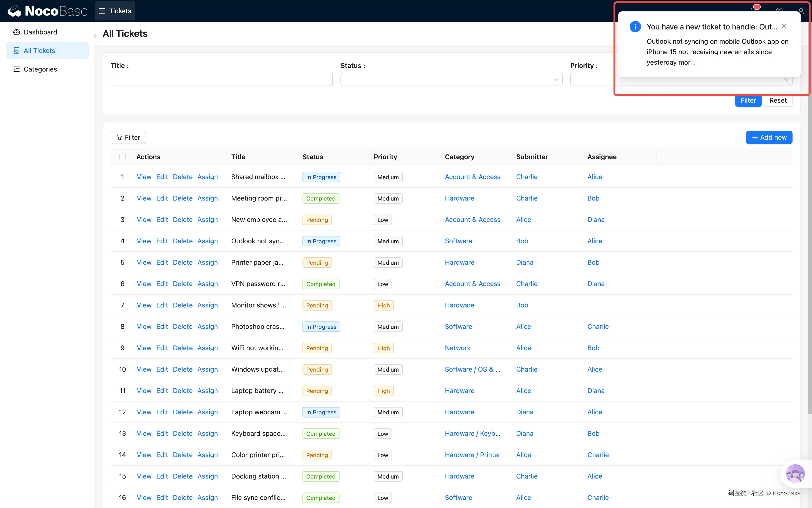
Task: Click into the Title filter input
Action: click(x=222, y=79)
